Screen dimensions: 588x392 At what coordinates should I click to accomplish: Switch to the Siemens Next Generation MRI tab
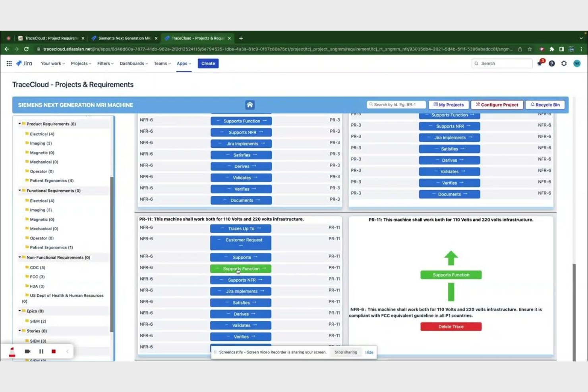(x=124, y=39)
